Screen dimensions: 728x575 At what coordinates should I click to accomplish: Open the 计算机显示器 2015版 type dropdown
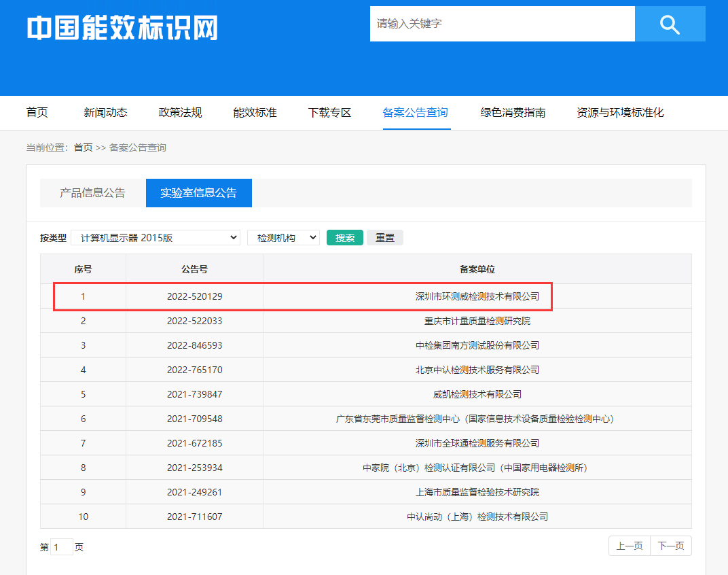(156, 237)
